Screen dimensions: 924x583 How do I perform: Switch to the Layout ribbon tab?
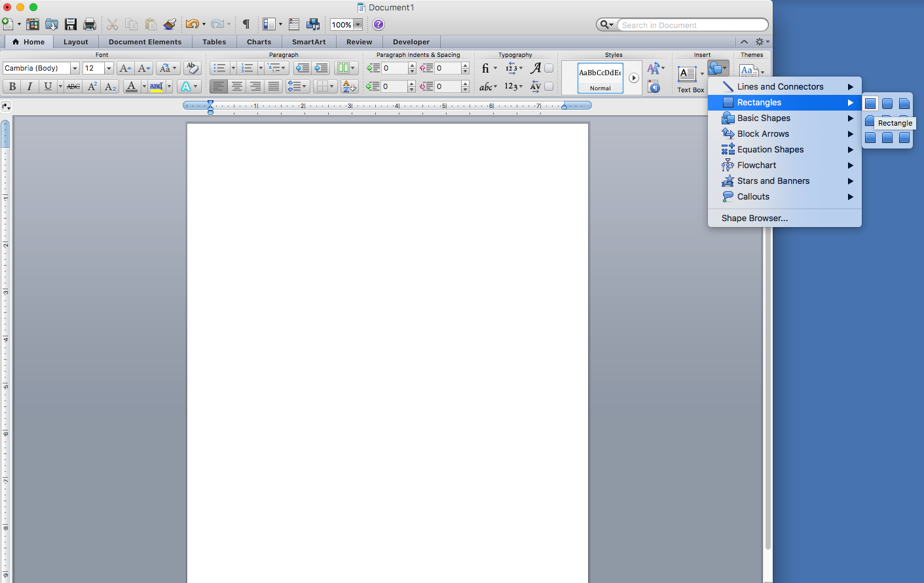(76, 42)
